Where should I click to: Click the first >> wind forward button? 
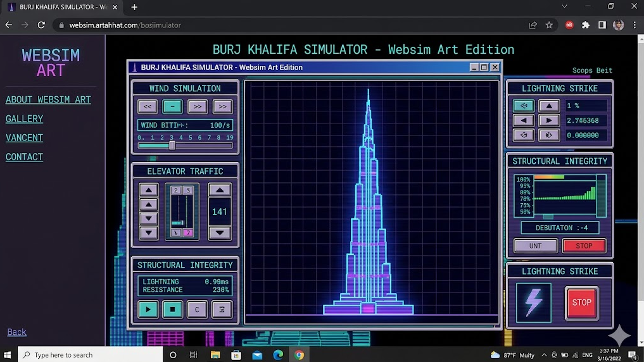point(198,107)
